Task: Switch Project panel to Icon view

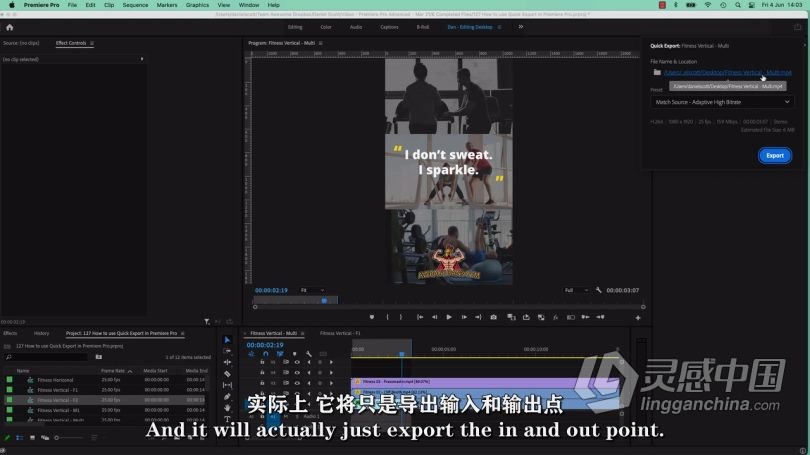Action: (x=32, y=437)
